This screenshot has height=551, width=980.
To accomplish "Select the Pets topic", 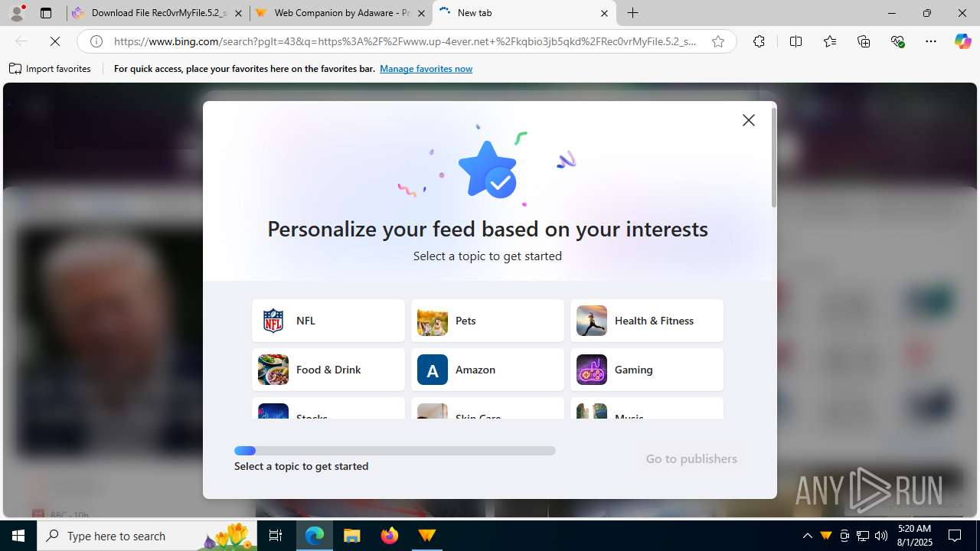I will [488, 321].
